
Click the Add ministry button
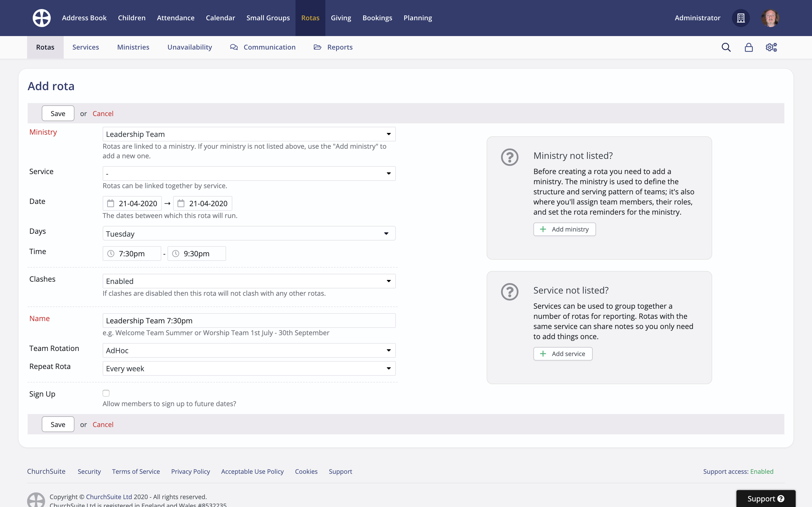(x=564, y=229)
